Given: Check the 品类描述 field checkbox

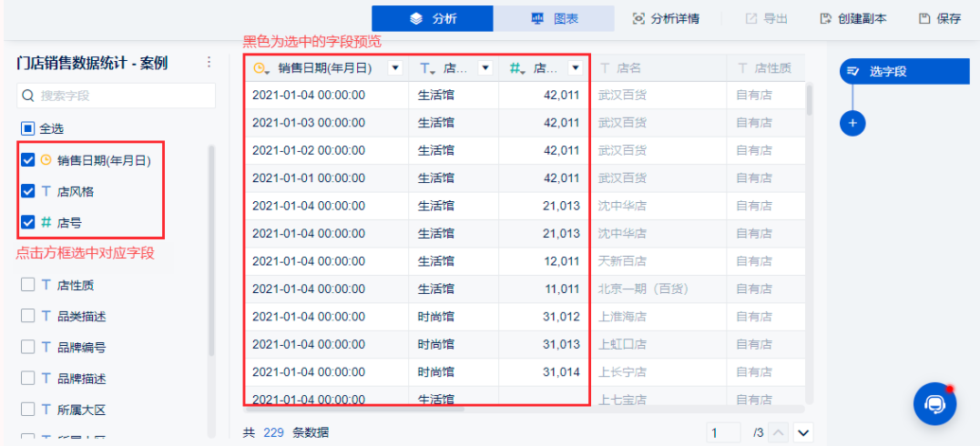Looking at the screenshot, I should tap(27, 316).
